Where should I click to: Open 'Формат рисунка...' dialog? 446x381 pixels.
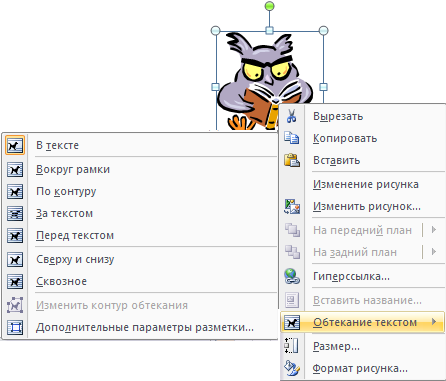(x=363, y=368)
